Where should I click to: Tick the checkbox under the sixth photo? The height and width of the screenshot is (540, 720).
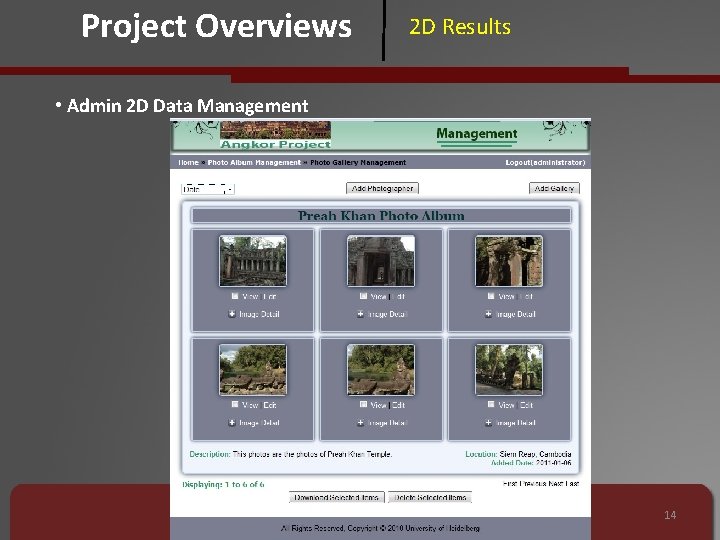point(491,405)
